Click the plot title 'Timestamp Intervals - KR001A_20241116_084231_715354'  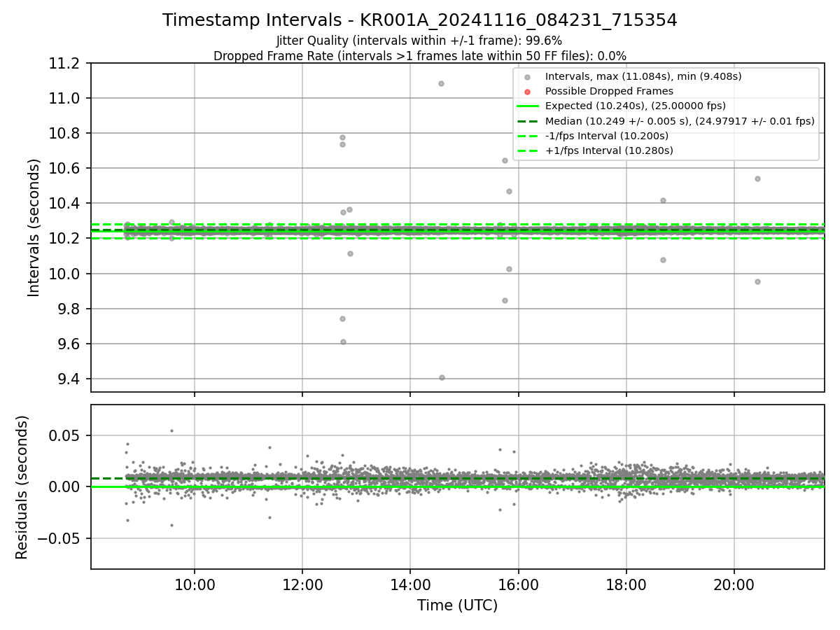tap(419, 20)
